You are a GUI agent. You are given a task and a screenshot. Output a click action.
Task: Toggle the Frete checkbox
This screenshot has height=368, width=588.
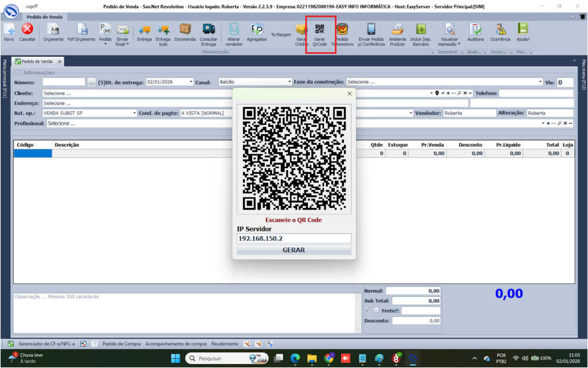(376, 311)
